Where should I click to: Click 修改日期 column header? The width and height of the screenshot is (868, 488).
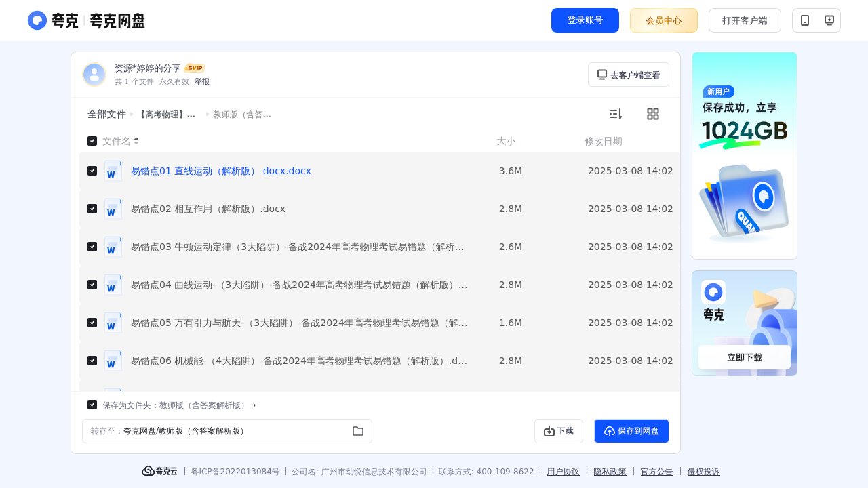pyautogui.click(x=604, y=141)
